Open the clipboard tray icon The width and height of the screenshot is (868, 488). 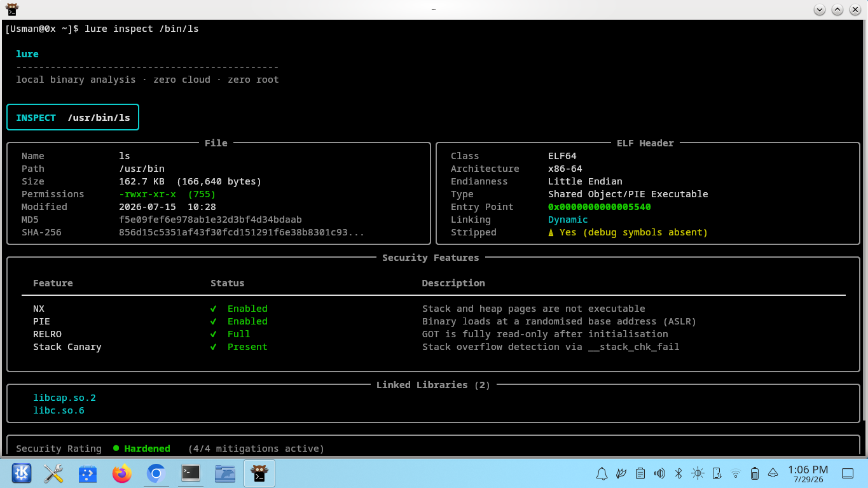(x=640, y=473)
